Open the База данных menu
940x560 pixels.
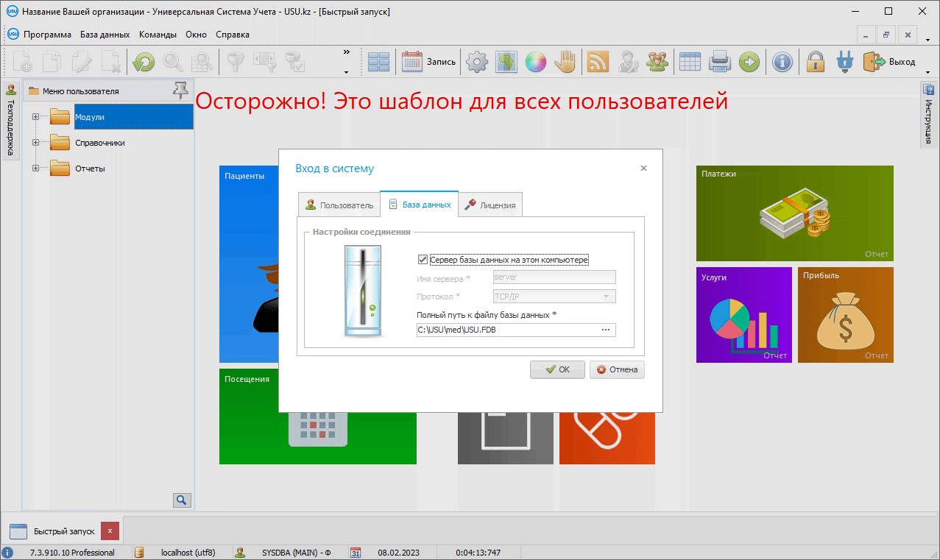105,35
